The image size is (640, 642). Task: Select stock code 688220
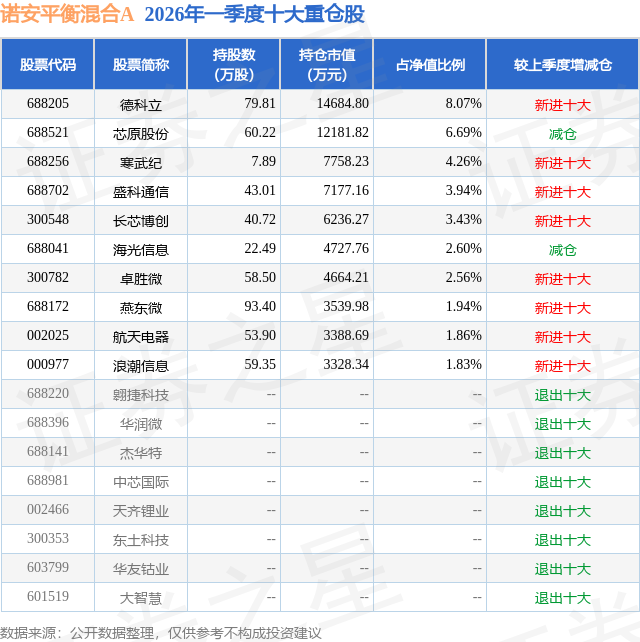(x=48, y=393)
